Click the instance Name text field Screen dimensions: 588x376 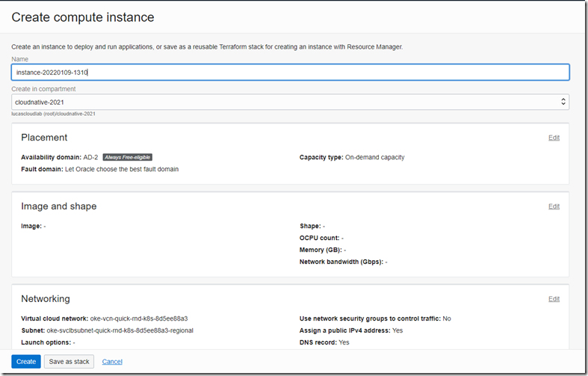click(290, 73)
